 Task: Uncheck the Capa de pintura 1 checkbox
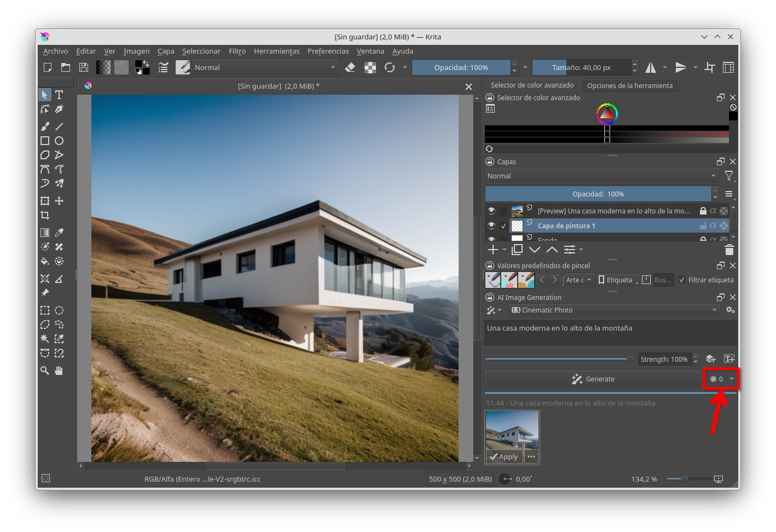[x=503, y=225]
